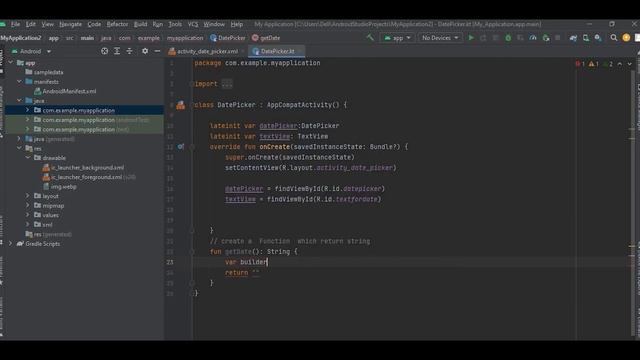Open the app run configuration dropdown
The width and height of the screenshot is (640, 360).
click(397, 38)
